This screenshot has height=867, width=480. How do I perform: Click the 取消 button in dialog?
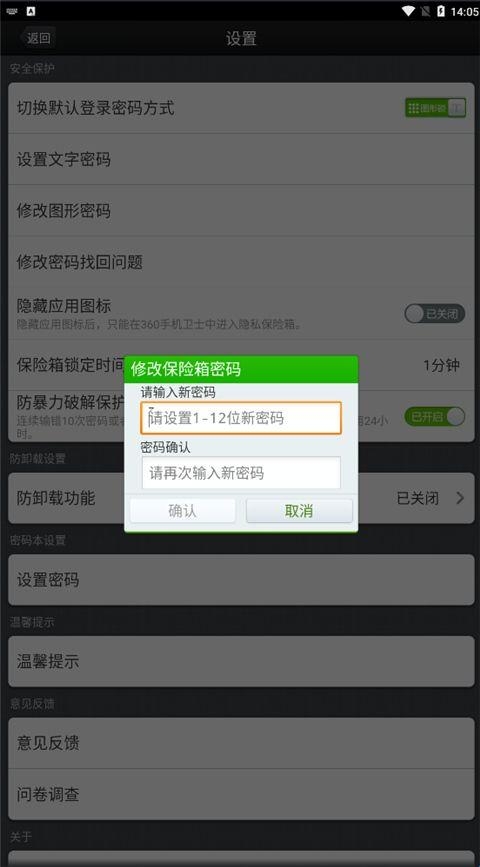299,511
